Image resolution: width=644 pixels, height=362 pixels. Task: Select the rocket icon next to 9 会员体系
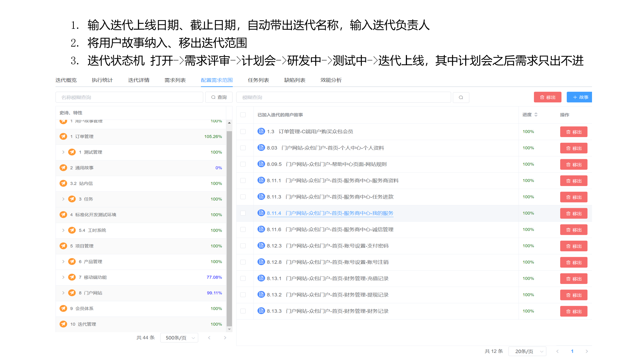(x=63, y=308)
